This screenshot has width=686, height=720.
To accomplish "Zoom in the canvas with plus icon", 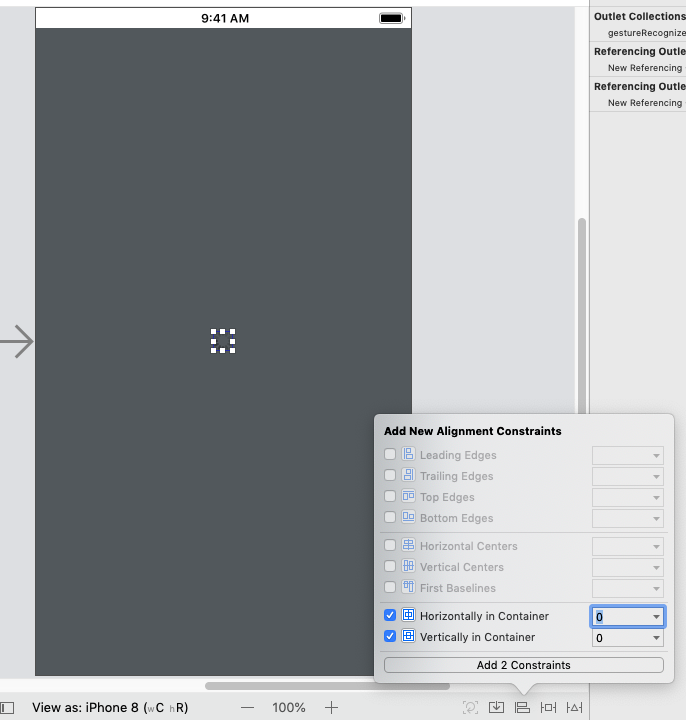I will [x=331, y=708].
